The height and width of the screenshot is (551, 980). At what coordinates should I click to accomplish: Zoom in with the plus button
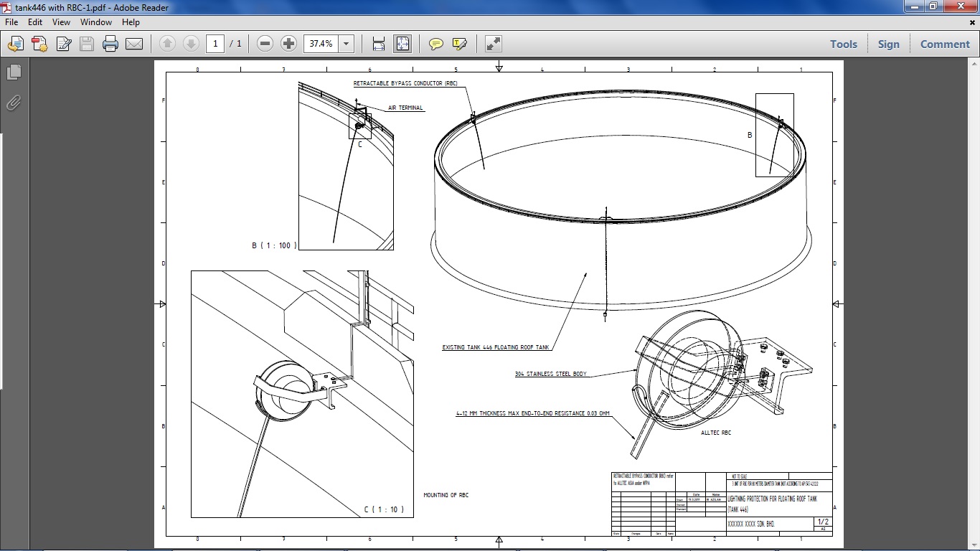coord(288,43)
